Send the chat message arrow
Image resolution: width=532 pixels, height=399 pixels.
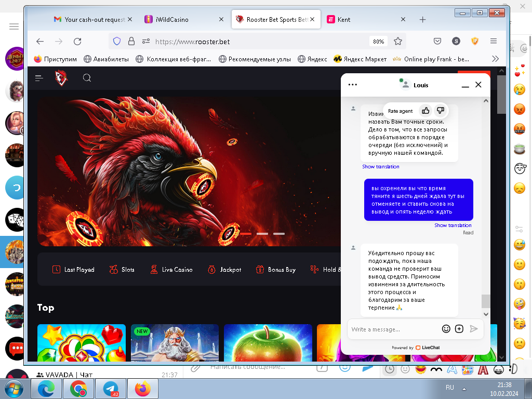(x=474, y=329)
